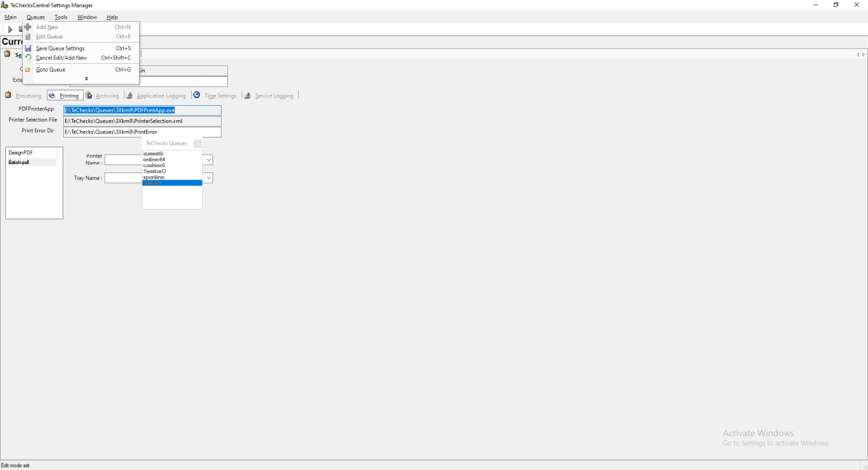Select the Printing tab
This screenshot has width=868, height=470.
(65, 96)
